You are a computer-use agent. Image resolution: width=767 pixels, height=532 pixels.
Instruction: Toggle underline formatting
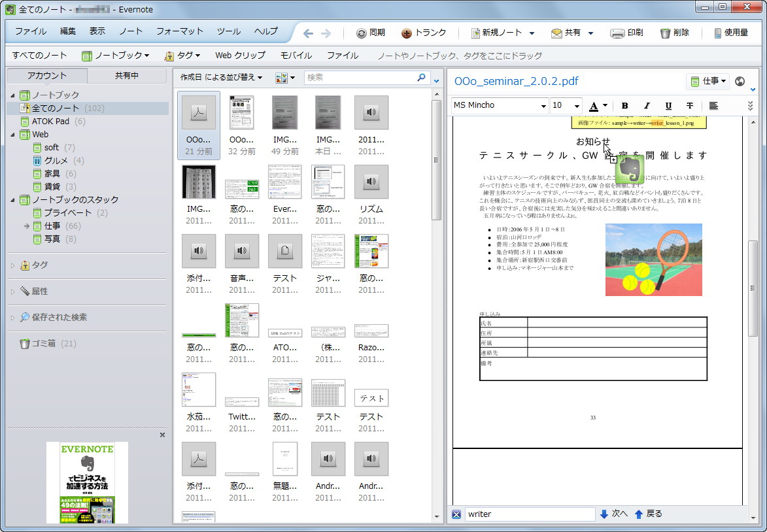(x=668, y=106)
